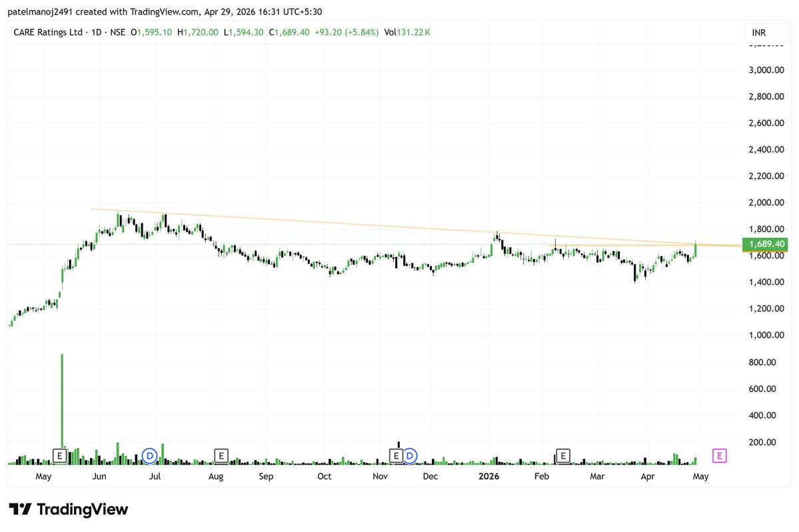
Task: Open the dividend "D" marker near July
Action: pos(150,455)
